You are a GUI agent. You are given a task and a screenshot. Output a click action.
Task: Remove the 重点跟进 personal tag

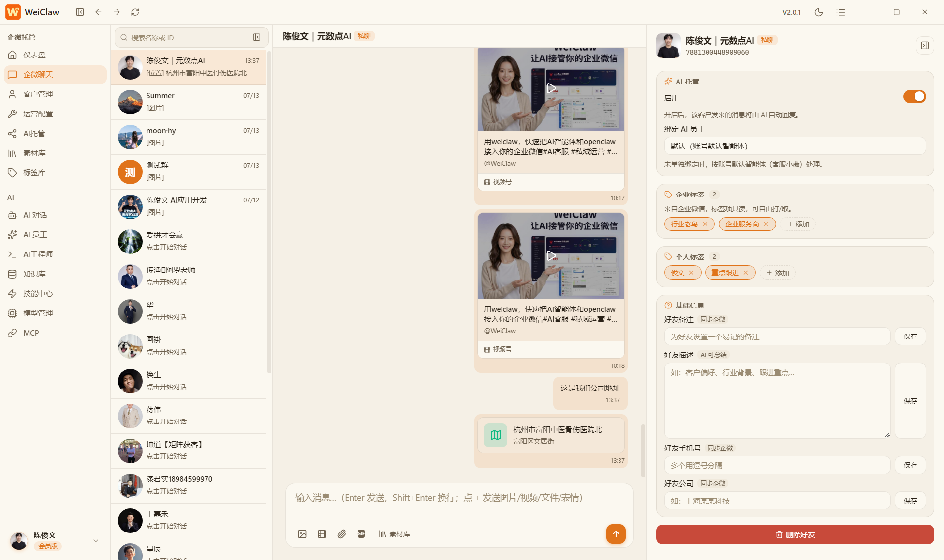(746, 273)
